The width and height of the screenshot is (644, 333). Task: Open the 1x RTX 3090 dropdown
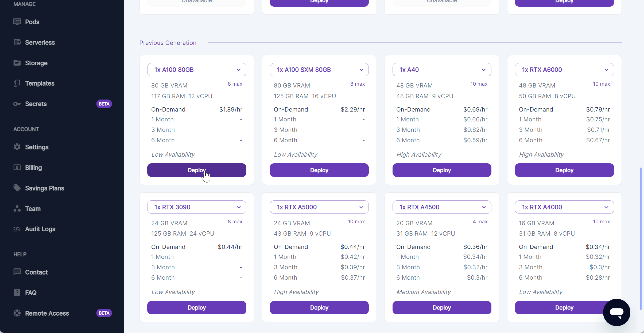tap(197, 207)
